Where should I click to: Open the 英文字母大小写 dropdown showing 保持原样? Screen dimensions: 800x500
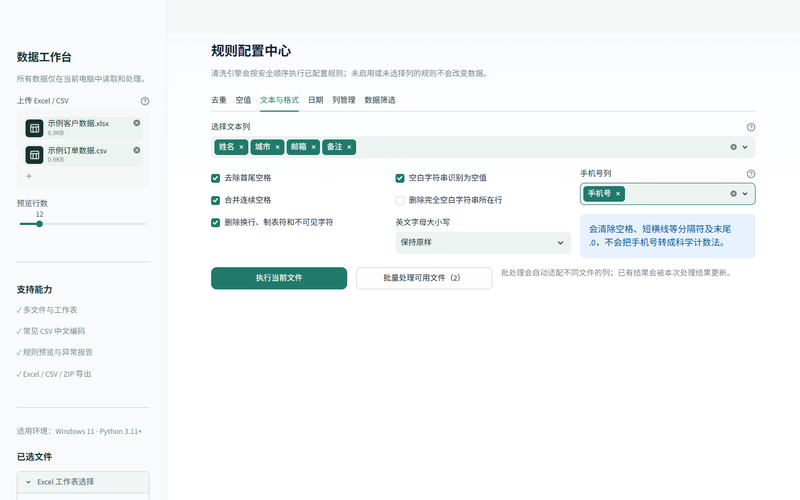483,242
